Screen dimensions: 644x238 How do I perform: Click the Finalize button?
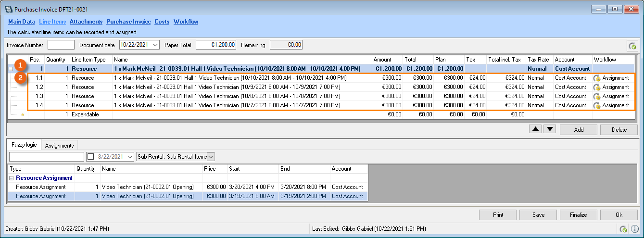[579, 215]
